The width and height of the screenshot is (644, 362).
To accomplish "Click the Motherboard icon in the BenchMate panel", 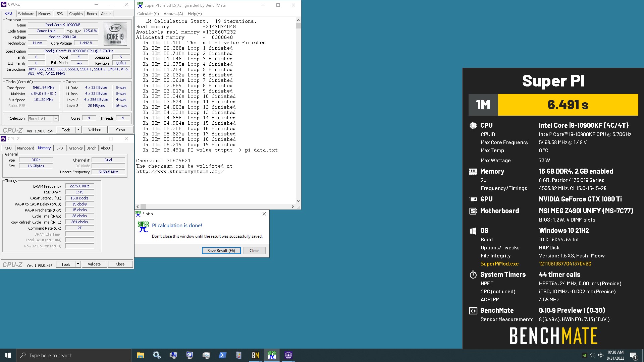I will (473, 211).
